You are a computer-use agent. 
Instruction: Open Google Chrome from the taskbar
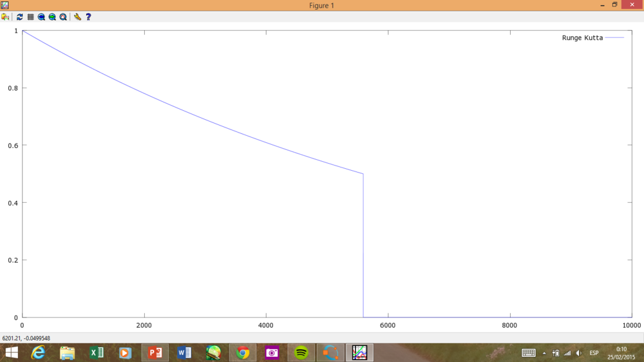pos(243,352)
